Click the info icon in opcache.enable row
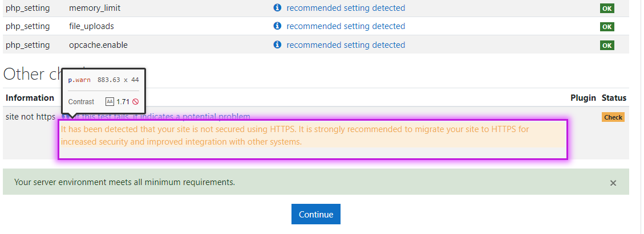 coord(277,44)
